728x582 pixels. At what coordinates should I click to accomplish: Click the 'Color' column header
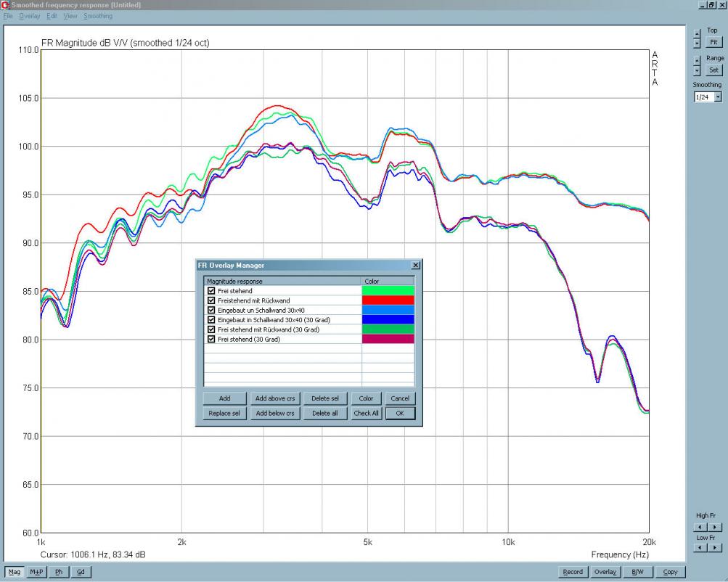coord(388,282)
